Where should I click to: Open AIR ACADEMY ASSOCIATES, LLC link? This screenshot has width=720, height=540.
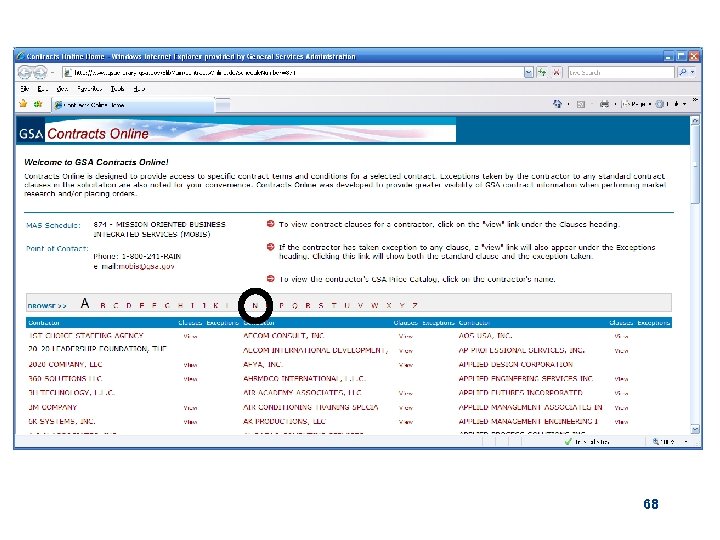click(x=303, y=393)
